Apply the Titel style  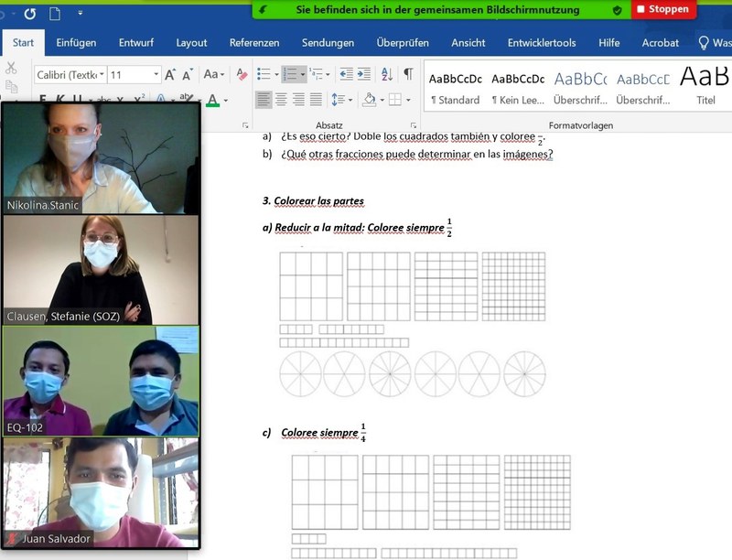(705, 85)
